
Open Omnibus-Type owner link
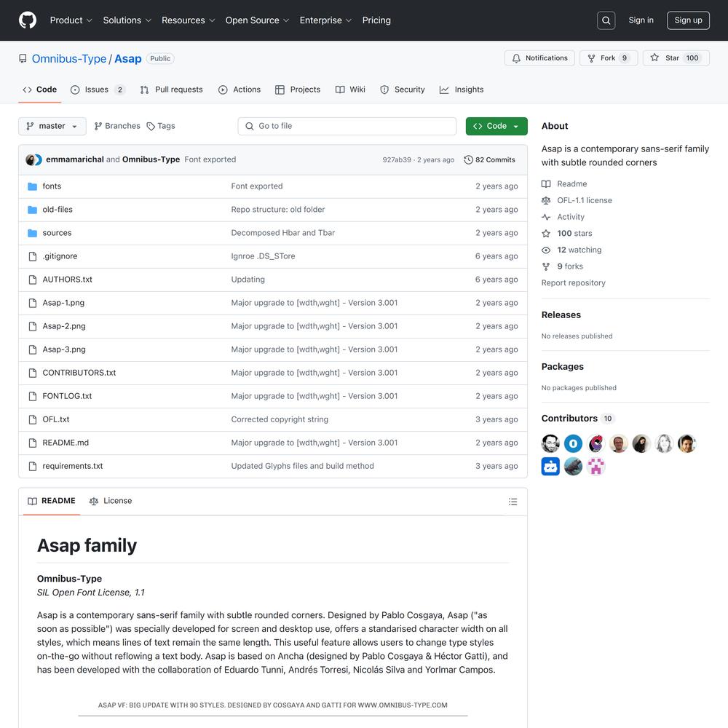pyautogui.click(x=69, y=59)
